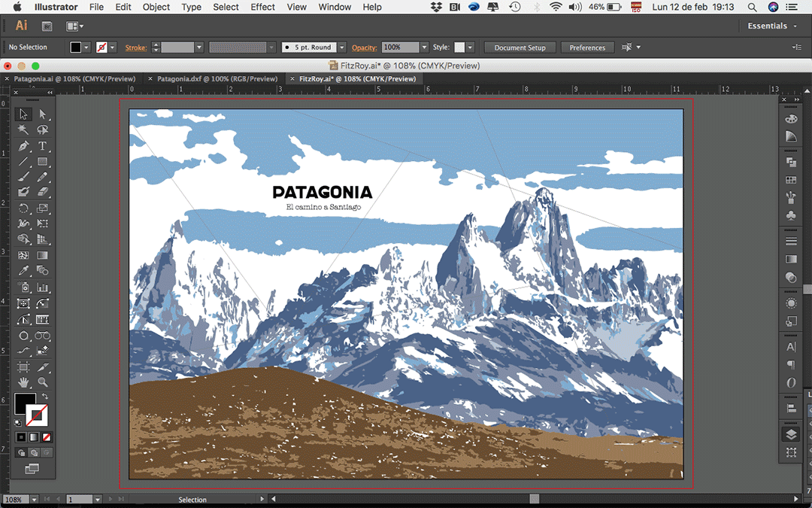Select the Selection tool (black arrow)
Screen dimensions: 812x508
pyautogui.click(x=23, y=114)
